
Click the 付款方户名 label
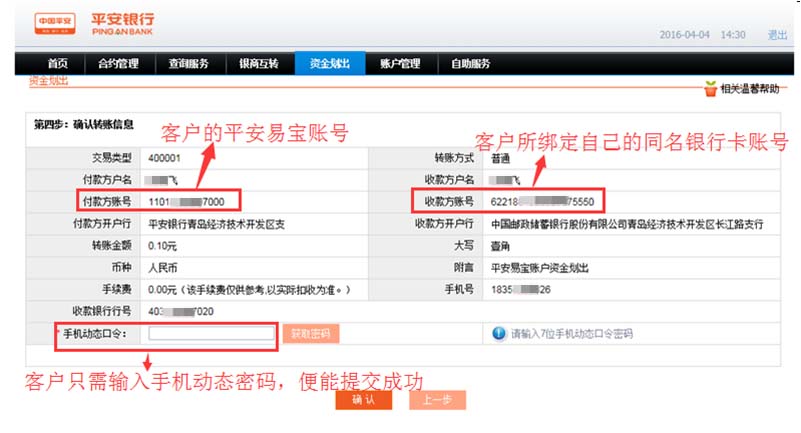tap(107, 180)
